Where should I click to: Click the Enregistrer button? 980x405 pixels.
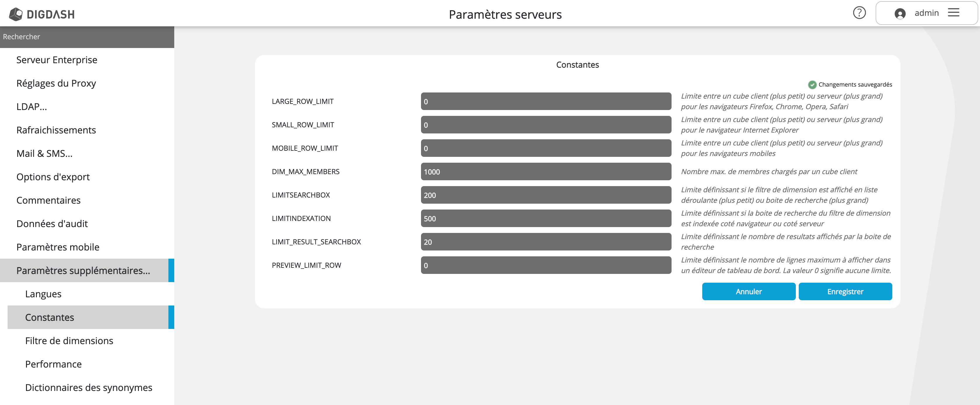click(844, 292)
